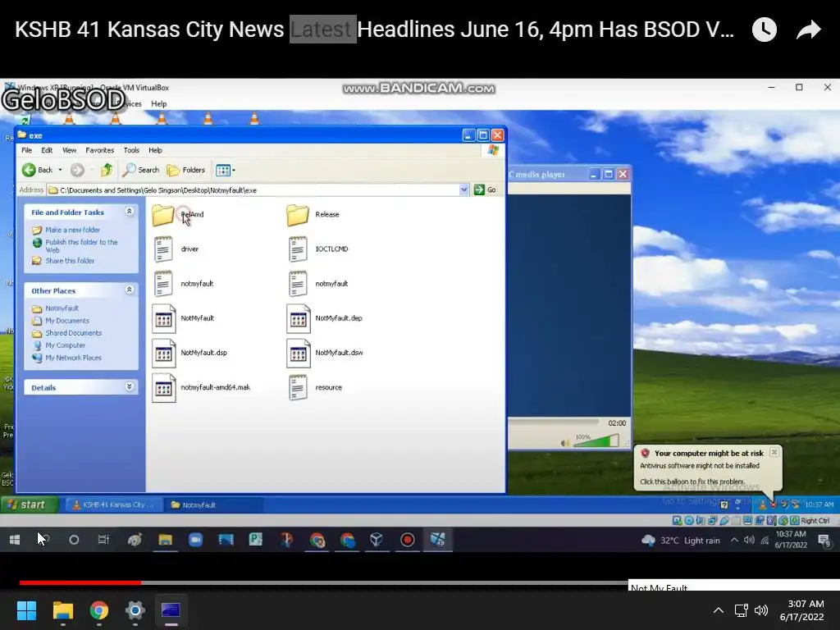The width and height of the screenshot is (840, 630).
Task: Open the Edit menu
Action: click(x=47, y=150)
